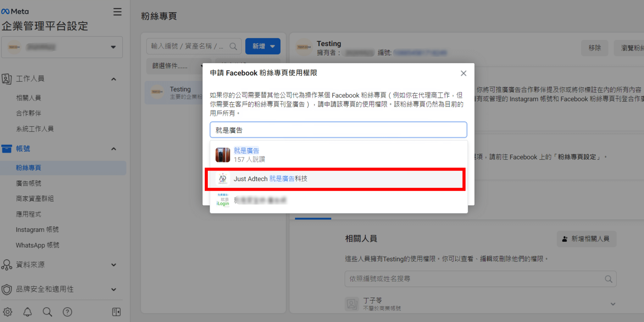Click the search magnifier at sidebar bottom
Screen dimensions: 644x322
[x=47, y=312]
